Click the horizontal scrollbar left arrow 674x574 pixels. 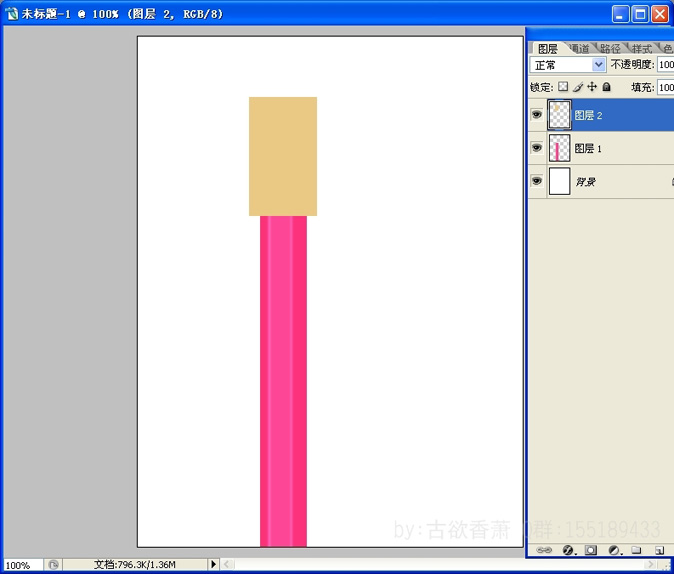227,564
